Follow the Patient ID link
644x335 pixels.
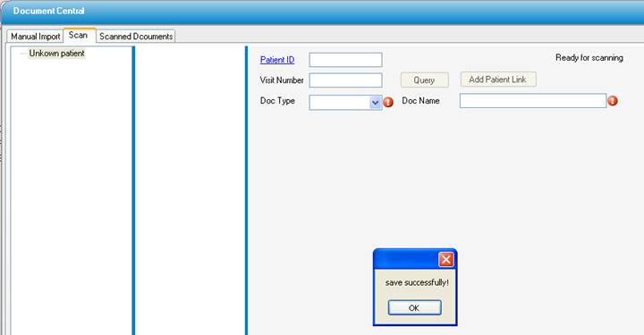tap(277, 60)
